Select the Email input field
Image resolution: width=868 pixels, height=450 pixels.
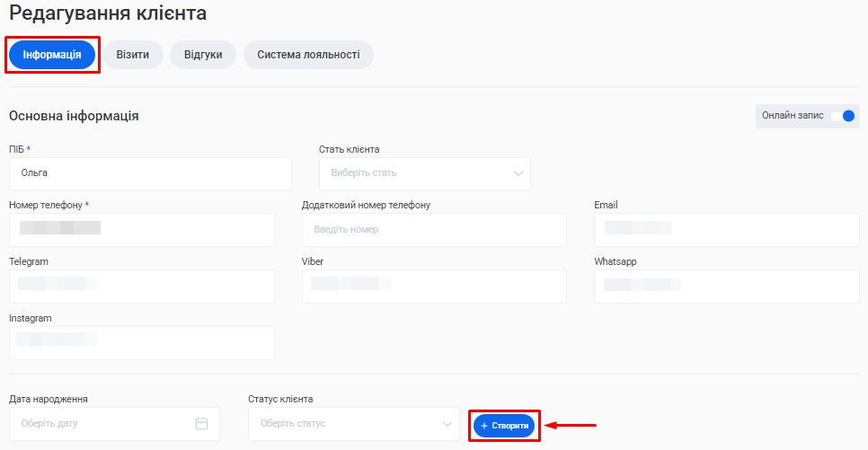click(727, 230)
